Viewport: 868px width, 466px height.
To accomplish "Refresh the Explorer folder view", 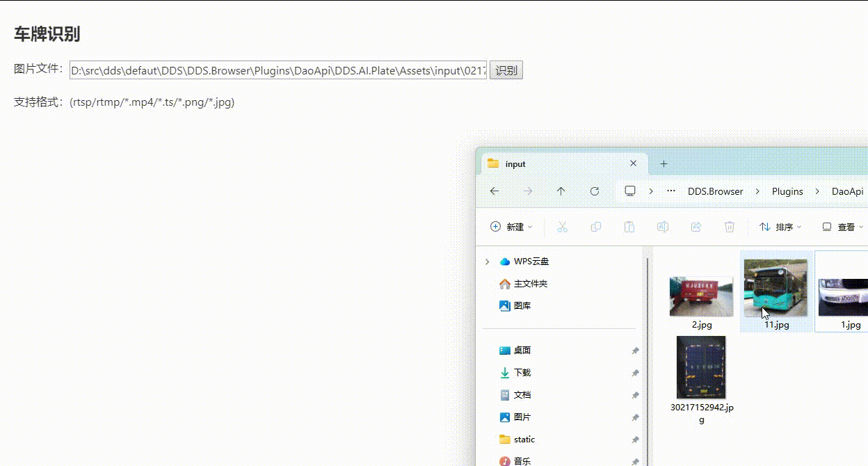I will tap(595, 191).
